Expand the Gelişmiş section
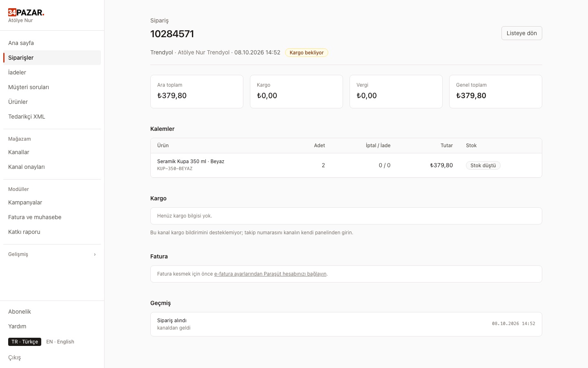This screenshot has height=368, width=588. (x=52, y=254)
